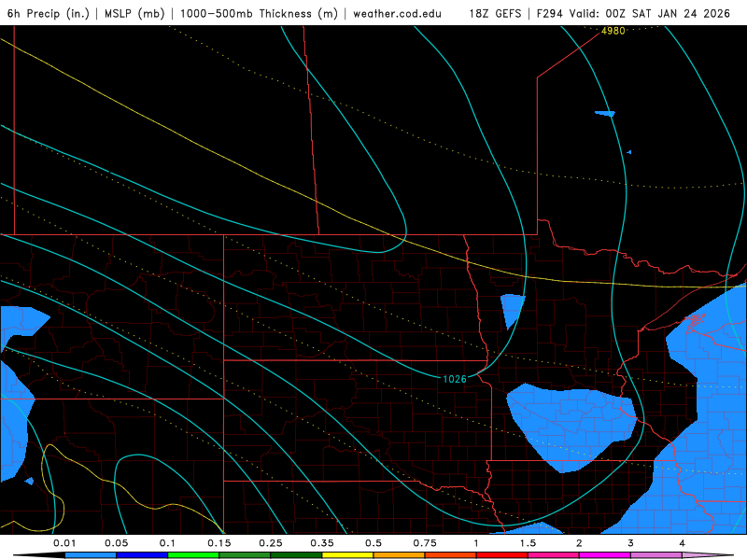747x560 pixels.
Task: Click the '4980' thickness contour label
Action: tap(613, 31)
